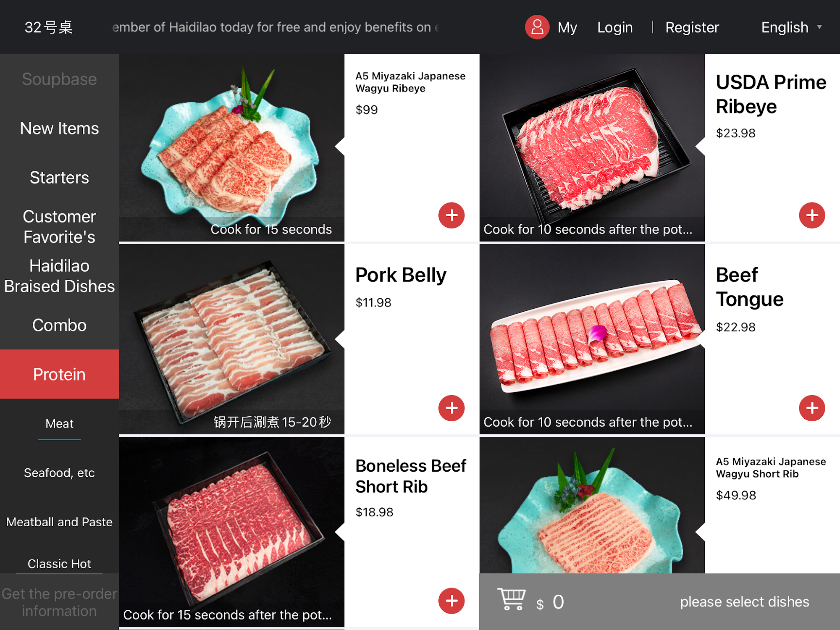Click the Register link
Viewport: 840px width, 630px height.
click(692, 27)
